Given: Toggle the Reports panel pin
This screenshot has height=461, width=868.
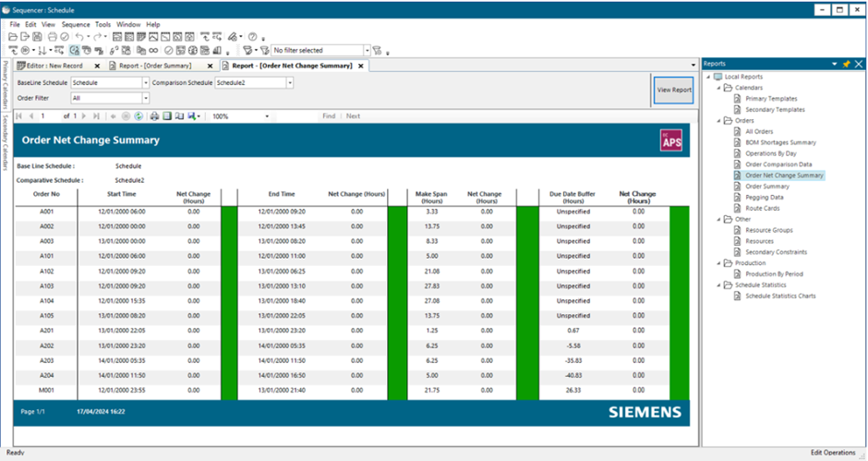Looking at the screenshot, I should tap(846, 64).
